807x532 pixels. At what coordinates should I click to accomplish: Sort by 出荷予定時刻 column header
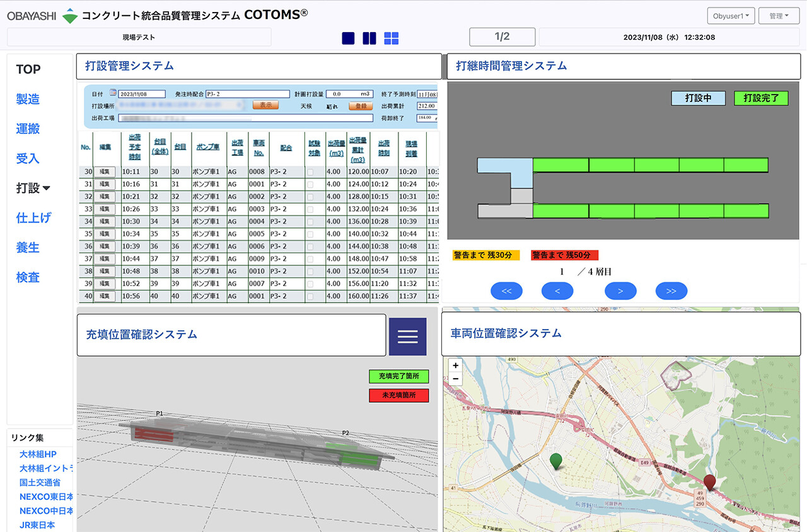[134, 146]
